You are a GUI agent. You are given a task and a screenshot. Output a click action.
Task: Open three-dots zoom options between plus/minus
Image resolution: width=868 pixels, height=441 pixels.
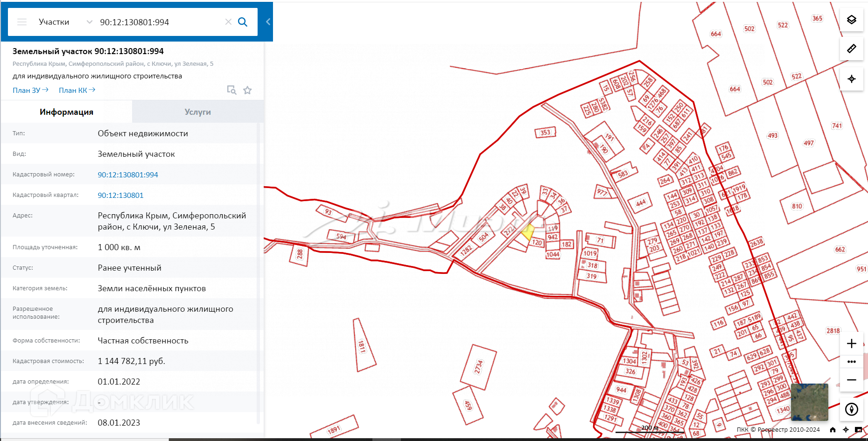(851, 362)
